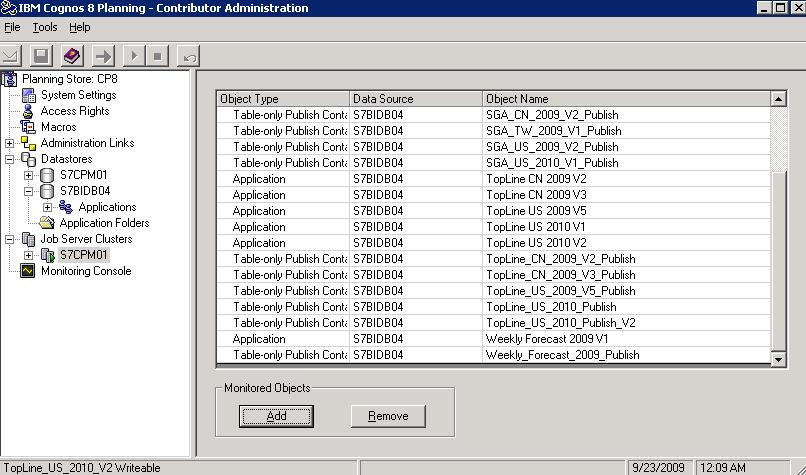
Task: Select row SGA_US_2009_V2_Publish
Action: (493, 147)
